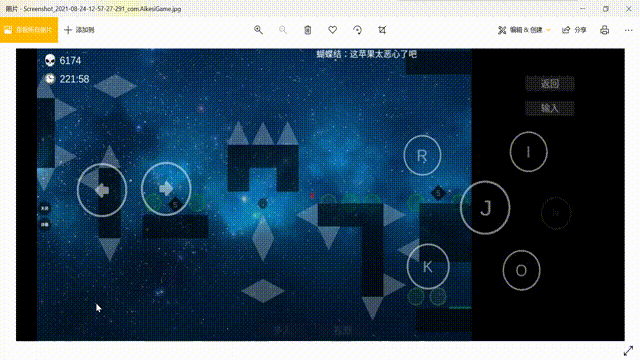Open the more options ellipsis menu

pos(628,30)
